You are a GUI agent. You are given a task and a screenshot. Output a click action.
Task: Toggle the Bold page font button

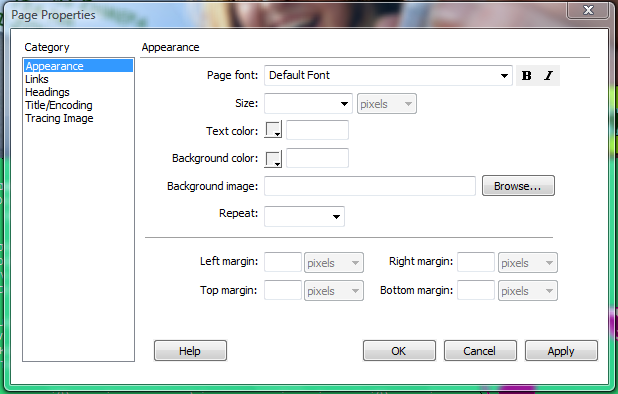[526, 75]
